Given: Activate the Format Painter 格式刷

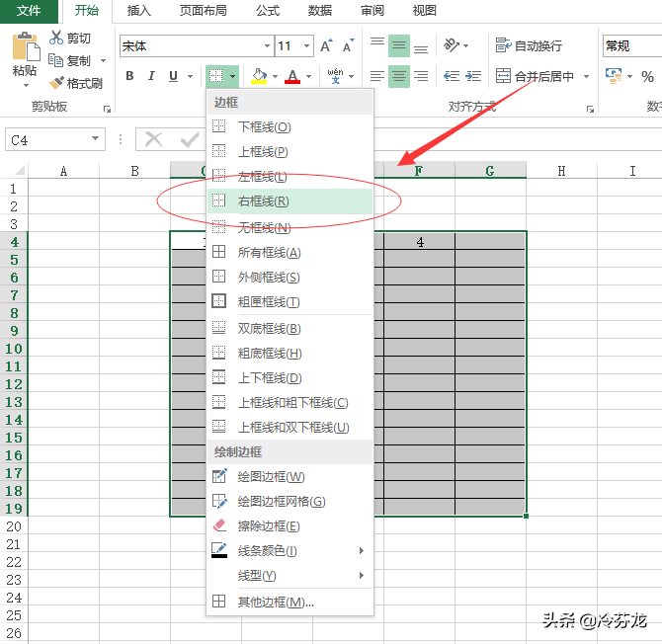Looking at the screenshot, I should pos(76,83).
